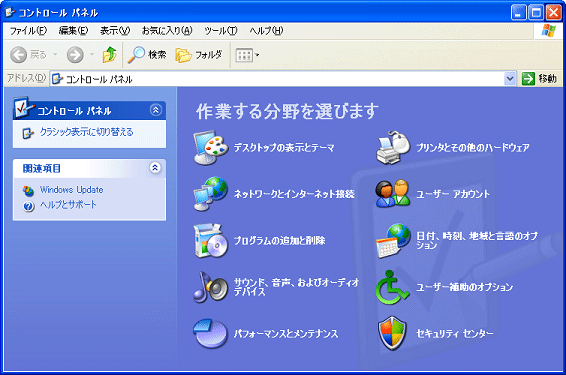Viewport: 566px width, 375px height.
Task: Open the ヘルプ(H) menu
Action: pyautogui.click(x=266, y=31)
